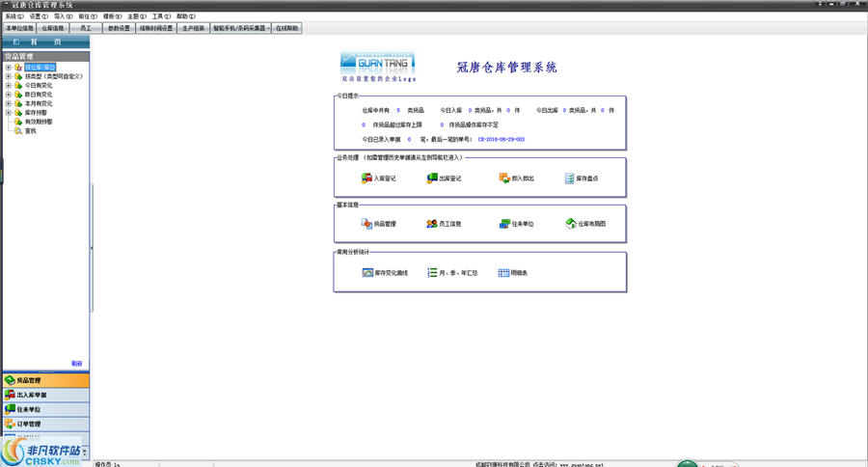Select tree item 按仓库/库位
This screenshot has width=868, height=467.
pos(40,67)
